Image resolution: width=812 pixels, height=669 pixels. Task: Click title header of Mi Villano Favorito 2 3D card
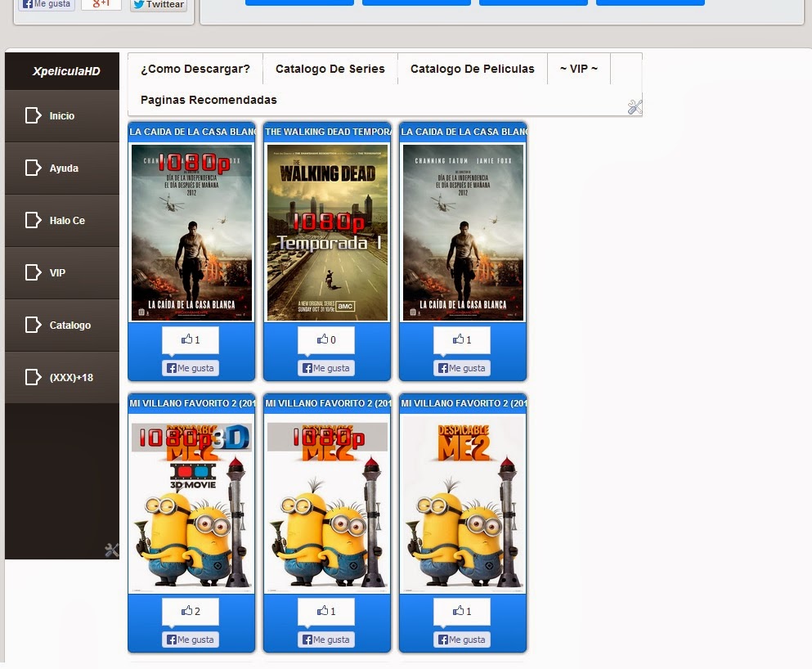pos(191,403)
